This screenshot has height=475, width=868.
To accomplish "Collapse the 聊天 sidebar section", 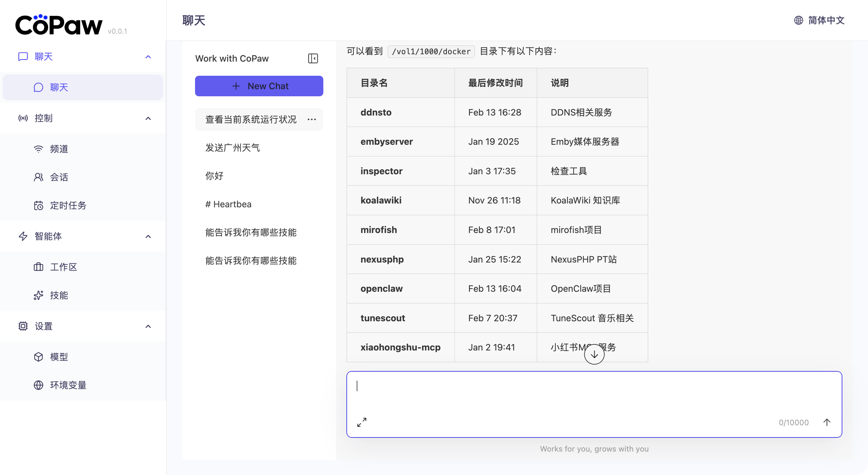I will [148, 56].
